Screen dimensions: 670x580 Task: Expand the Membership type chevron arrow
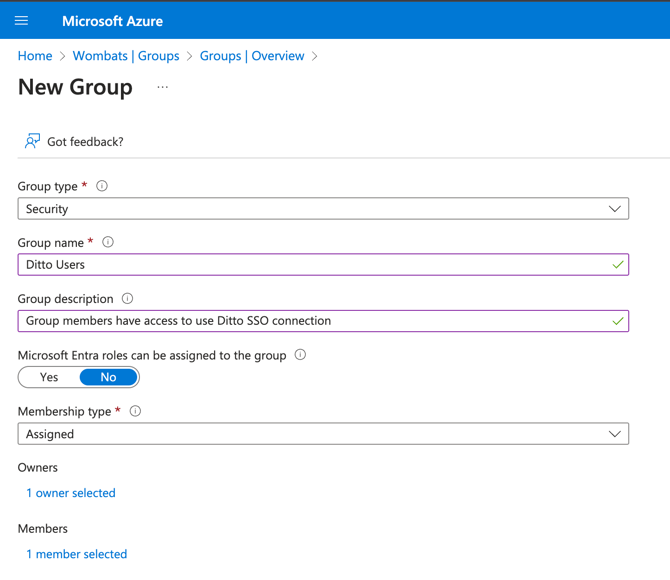(614, 434)
